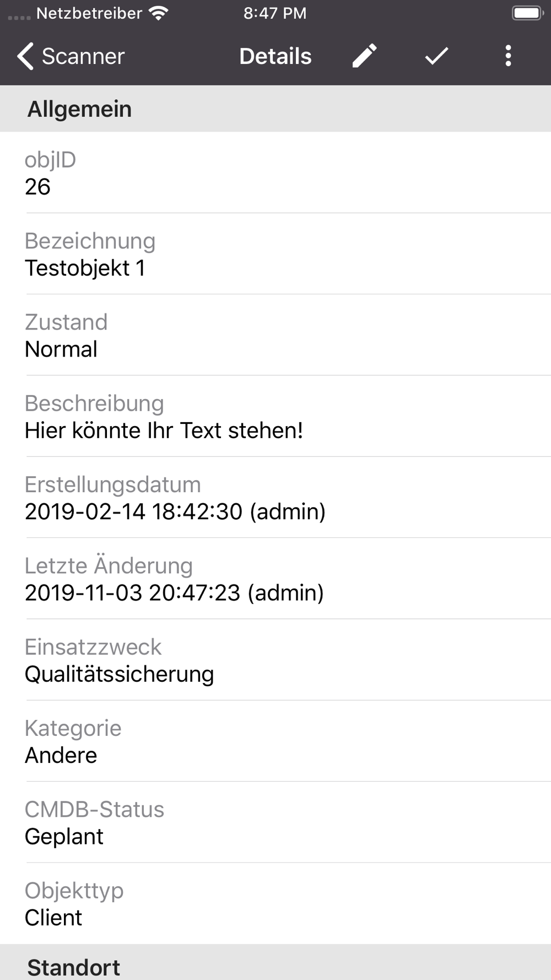Select the objID row
Screen dimensions: 551x980
point(275,173)
